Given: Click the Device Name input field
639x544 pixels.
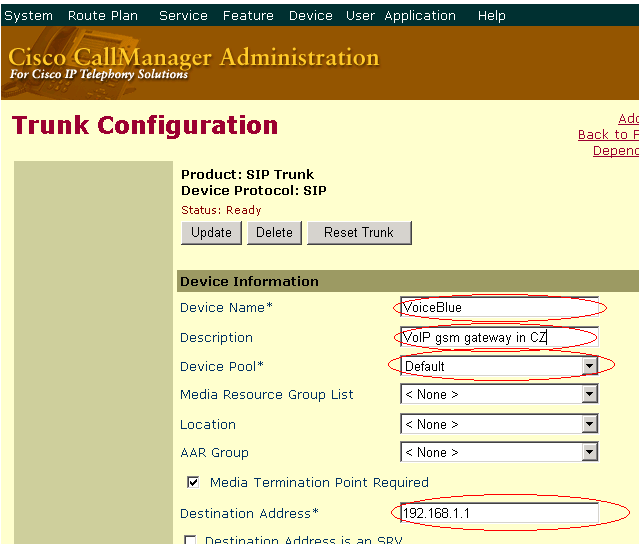Looking at the screenshot, I should coord(499,307).
